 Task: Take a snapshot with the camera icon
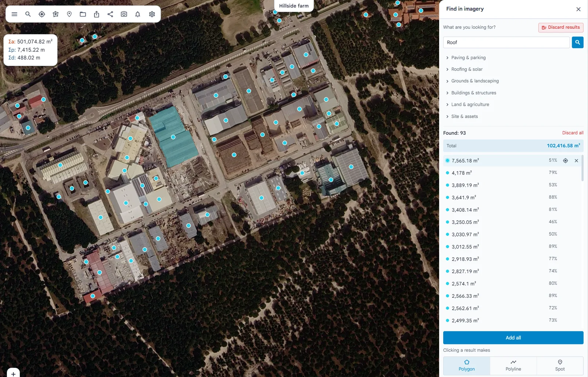pos(124,14)
